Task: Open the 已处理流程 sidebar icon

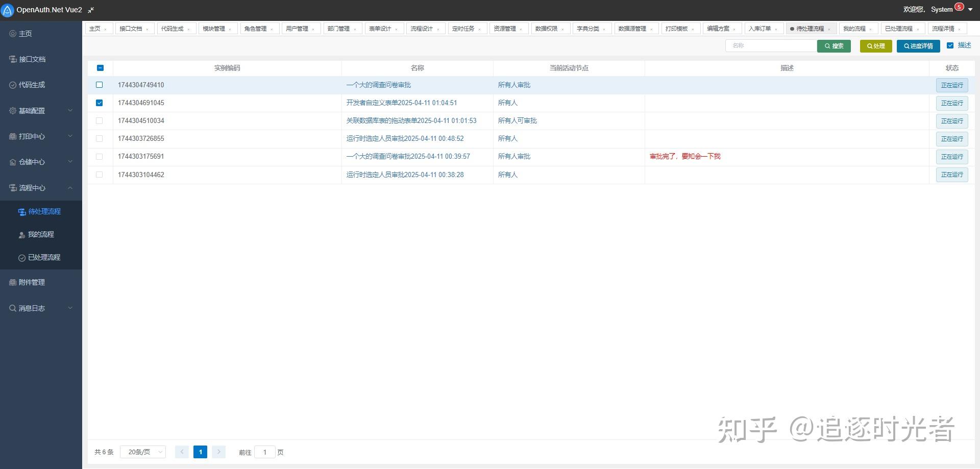Action: 21,257
